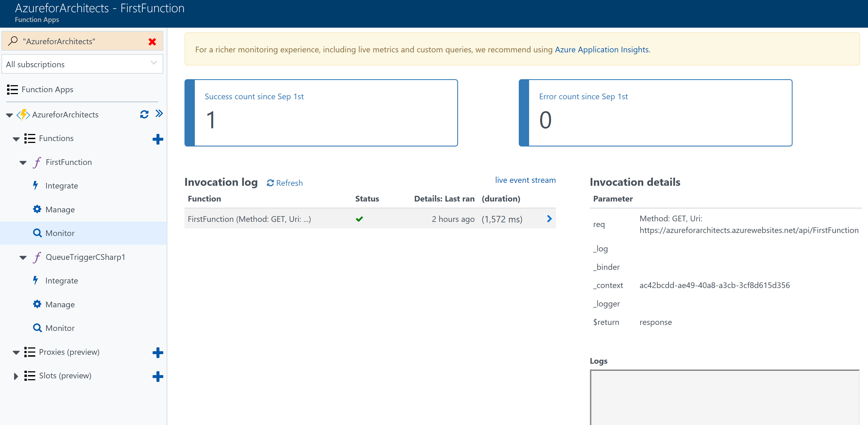This screenshot has width=868, height=425.
Task: Select the FirstFunction function item
Action: coord(69,162)
